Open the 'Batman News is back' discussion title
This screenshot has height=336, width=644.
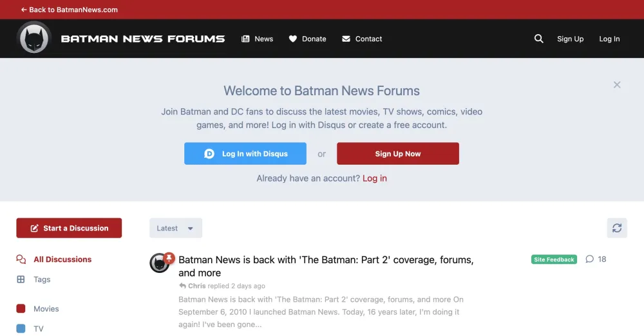pos(326,266)
